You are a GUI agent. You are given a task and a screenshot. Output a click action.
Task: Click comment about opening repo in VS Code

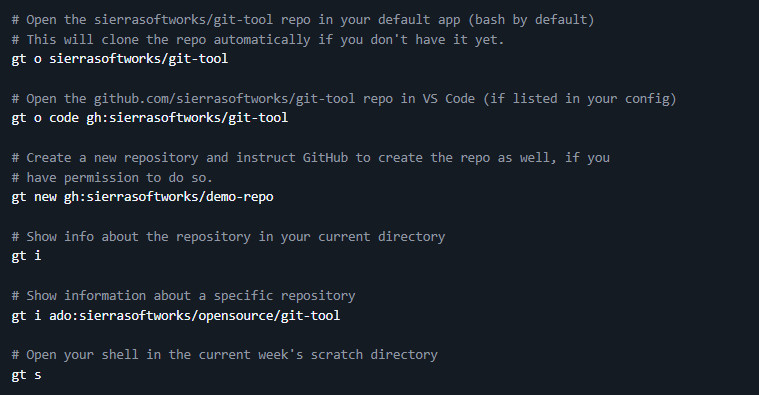coord(344,99)
